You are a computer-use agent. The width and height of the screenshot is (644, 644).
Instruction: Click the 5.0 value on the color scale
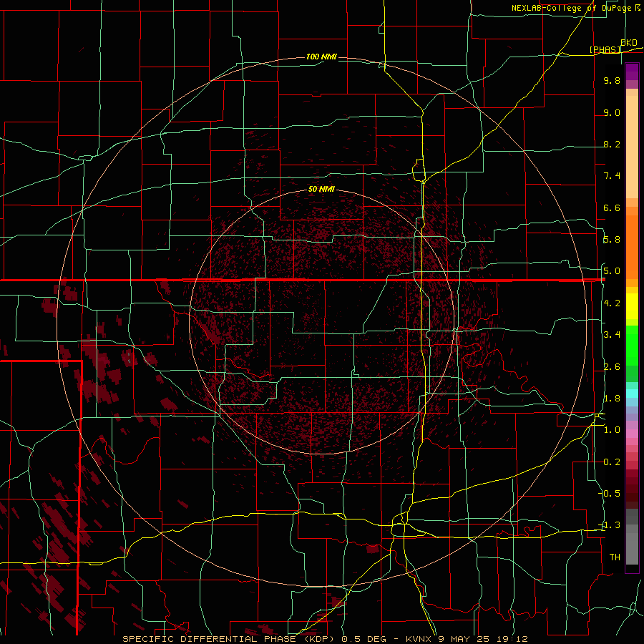coord(612,271)
